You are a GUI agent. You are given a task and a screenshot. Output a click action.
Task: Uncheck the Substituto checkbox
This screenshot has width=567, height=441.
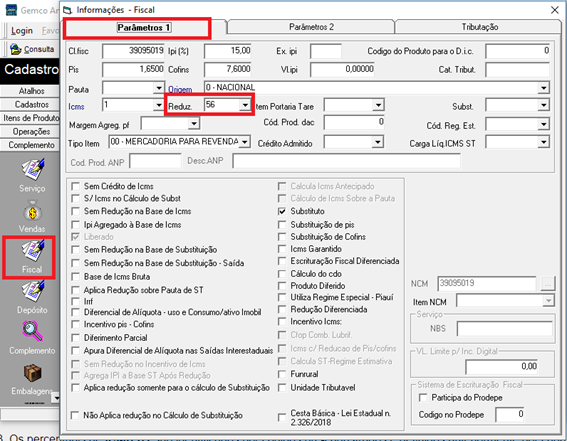coord(282,211)
